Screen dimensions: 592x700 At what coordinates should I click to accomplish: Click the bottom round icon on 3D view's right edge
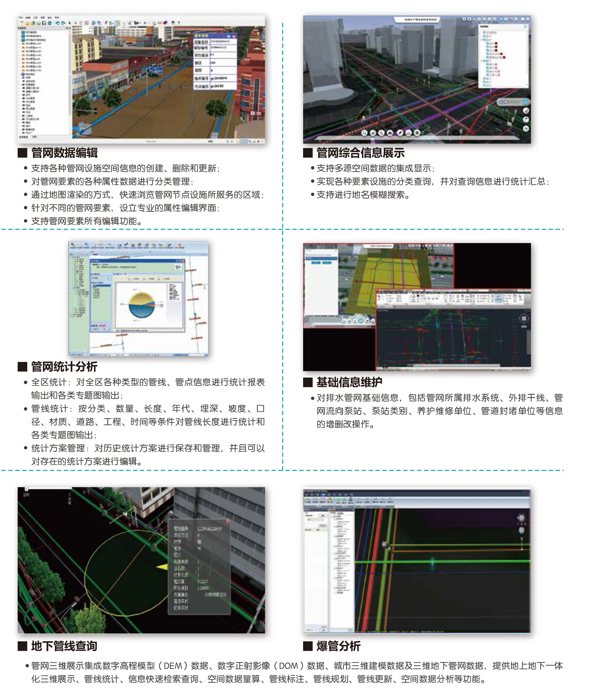(x=526, y=128)
